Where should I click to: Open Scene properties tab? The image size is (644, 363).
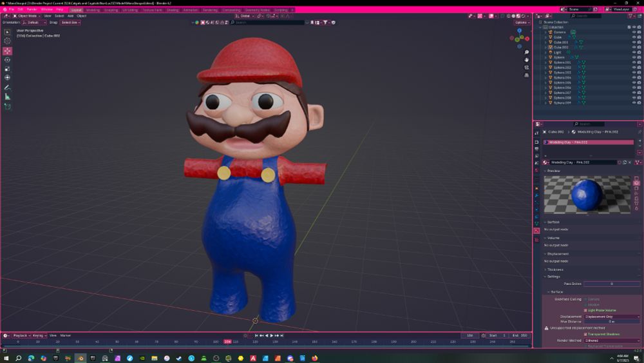[537, 163]
